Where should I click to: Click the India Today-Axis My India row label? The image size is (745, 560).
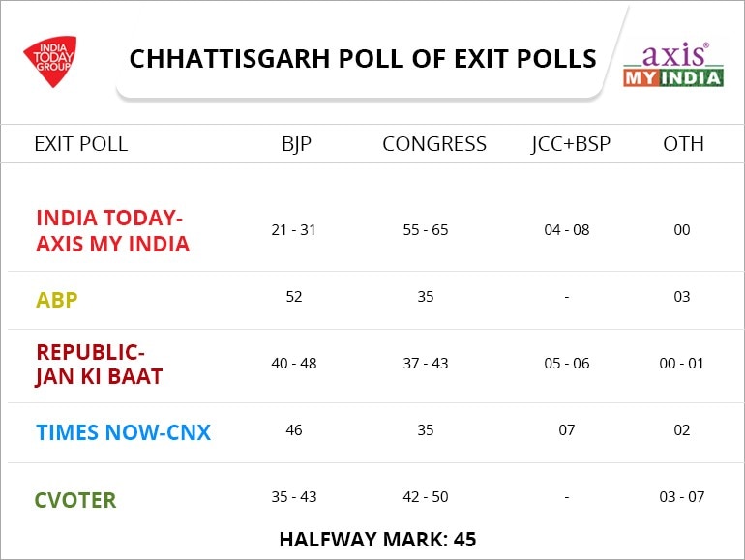(x=112, y=230)
